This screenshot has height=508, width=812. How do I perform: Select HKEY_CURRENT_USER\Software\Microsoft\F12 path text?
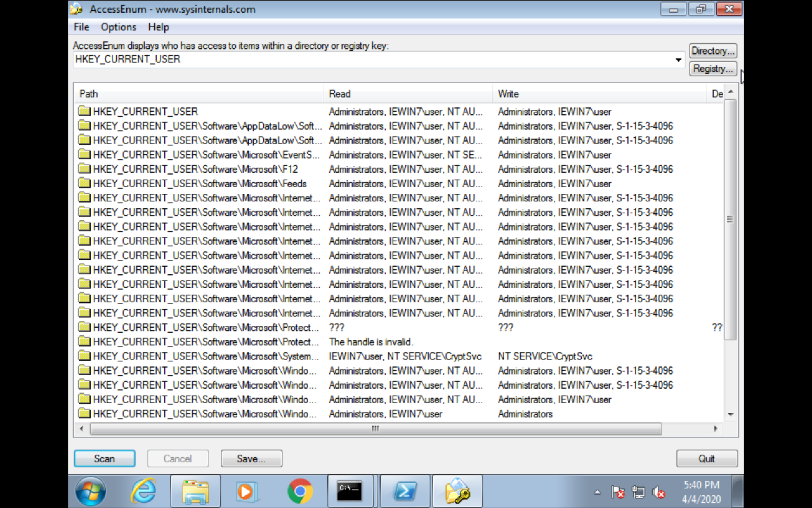(196, 169)
